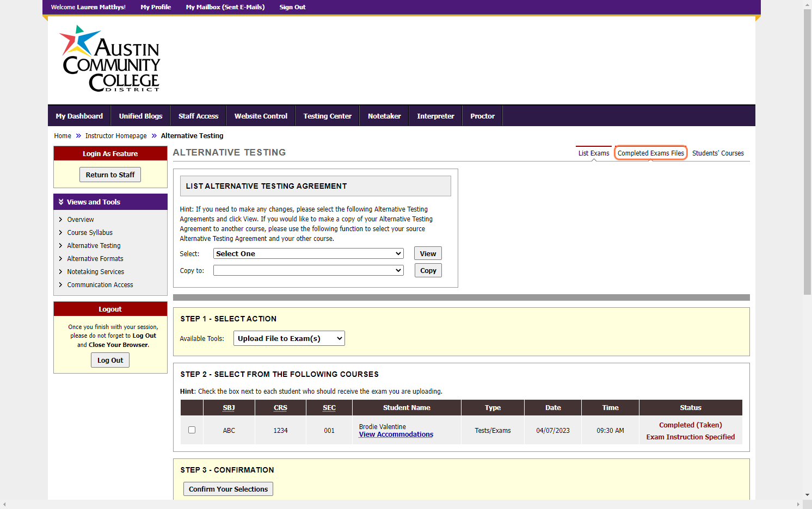812x509 pixels.
Task: Check the Brodie Valentine exam checkbox
Action: pos(192,430)
